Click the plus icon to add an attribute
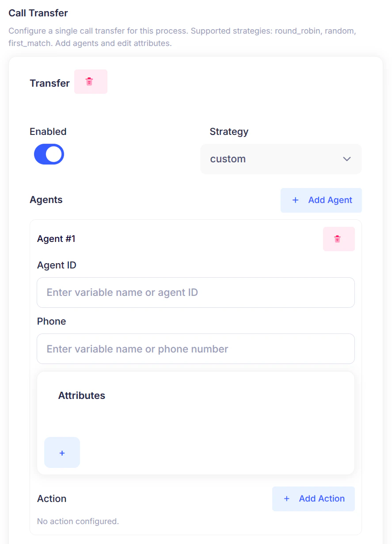 coord(62,452)
